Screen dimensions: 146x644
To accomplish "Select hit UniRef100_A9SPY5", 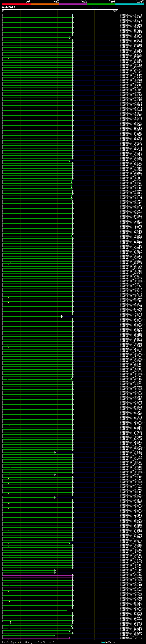I will click(x=131, y=20).
